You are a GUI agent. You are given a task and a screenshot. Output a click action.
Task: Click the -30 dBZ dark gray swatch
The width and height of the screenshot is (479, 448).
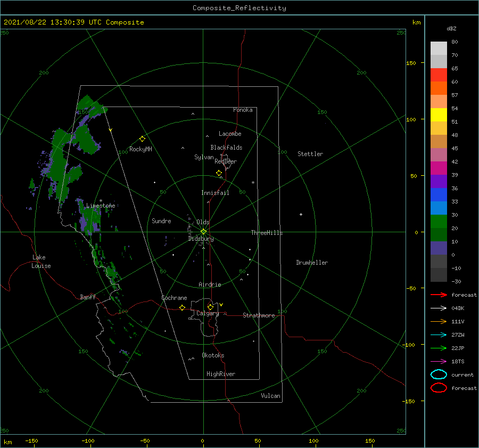(439, 275)
